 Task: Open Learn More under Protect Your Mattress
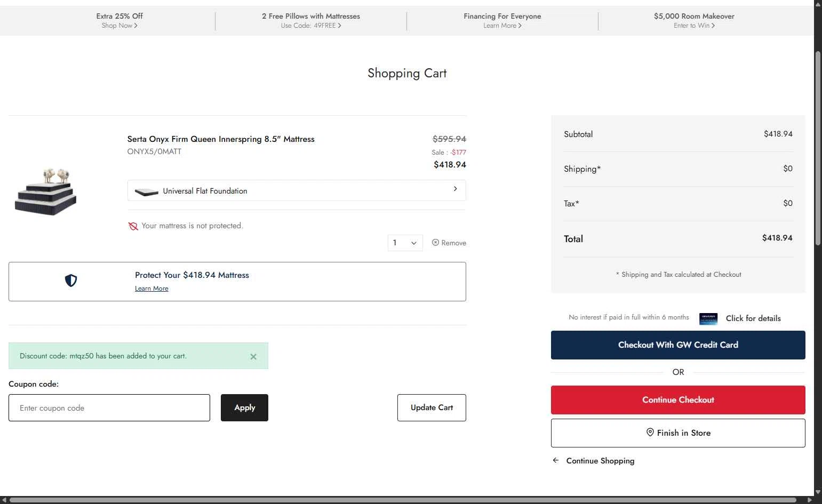point(151,289)
